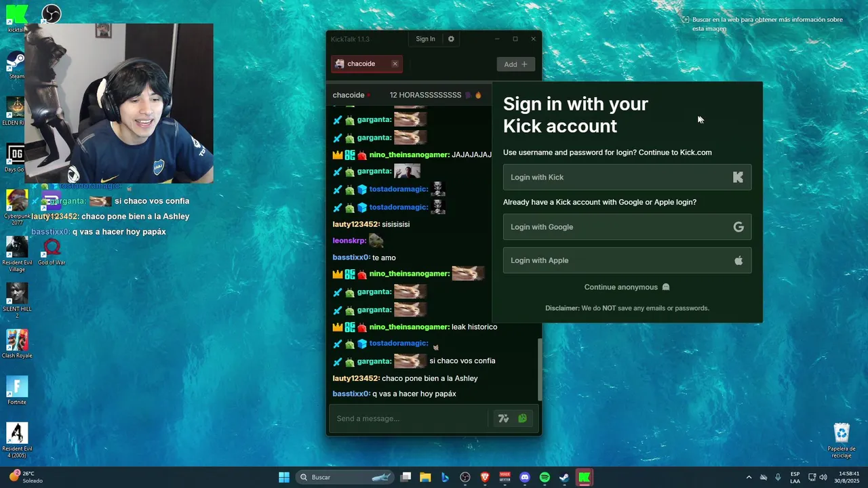Click the message 'q vas a hacer hoy papáx'

click(414, 394)
